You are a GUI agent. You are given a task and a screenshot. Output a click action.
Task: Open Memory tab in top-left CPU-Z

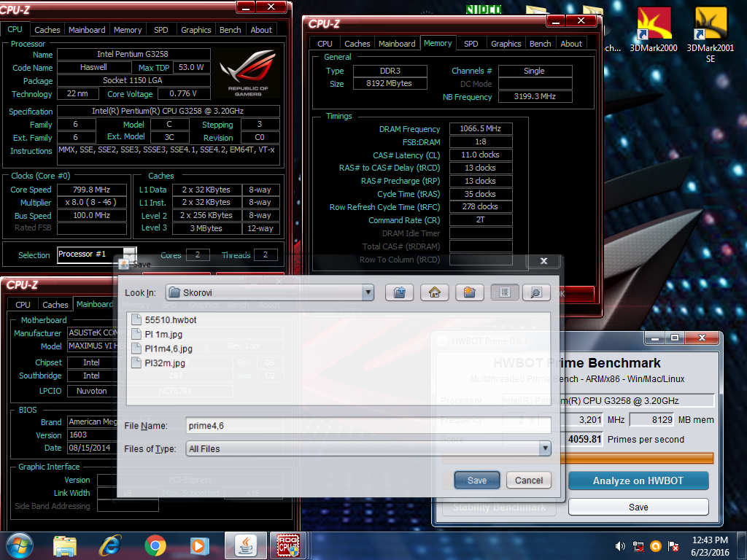pyautogui.click(x=128, y=29)
